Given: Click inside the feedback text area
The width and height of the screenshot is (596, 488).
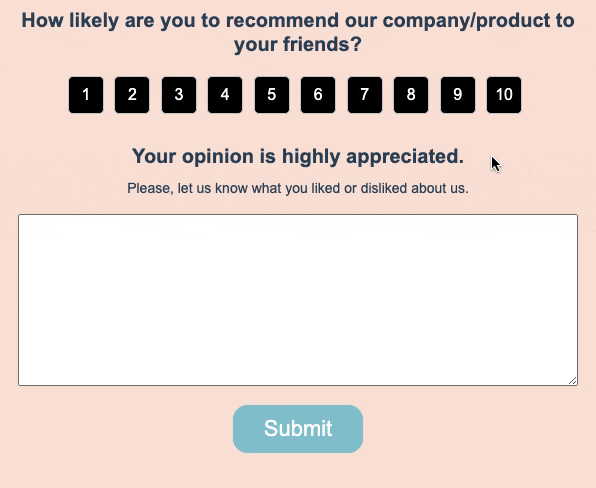Looking at the screenshot, I should [298, 300].
